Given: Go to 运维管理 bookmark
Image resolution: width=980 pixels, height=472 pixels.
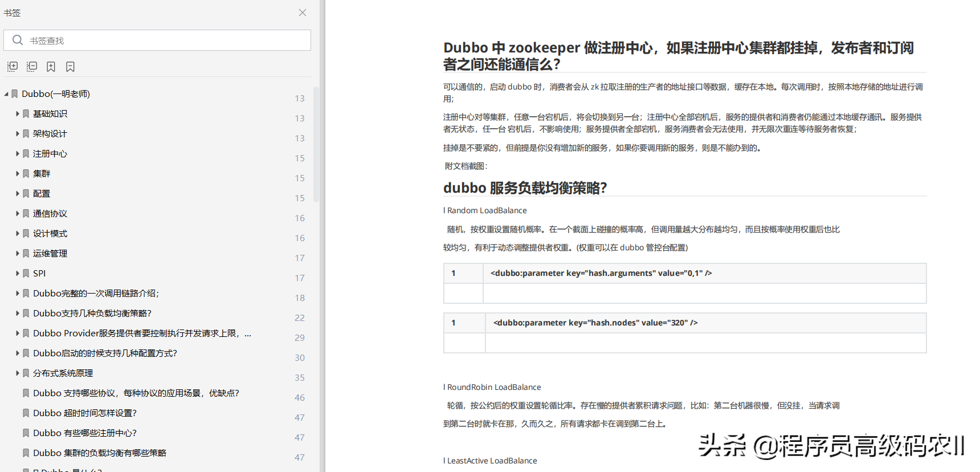Looking at the screenshot, I should pos(50,254).
